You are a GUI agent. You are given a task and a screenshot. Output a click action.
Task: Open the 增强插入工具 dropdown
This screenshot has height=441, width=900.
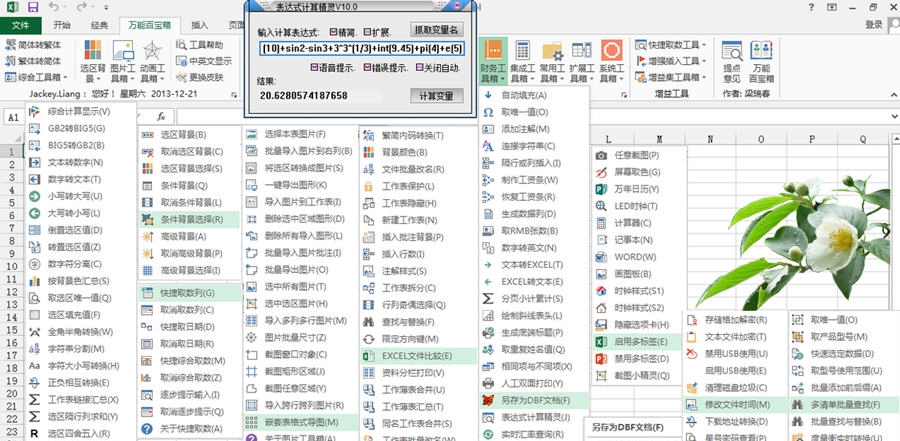671,61
